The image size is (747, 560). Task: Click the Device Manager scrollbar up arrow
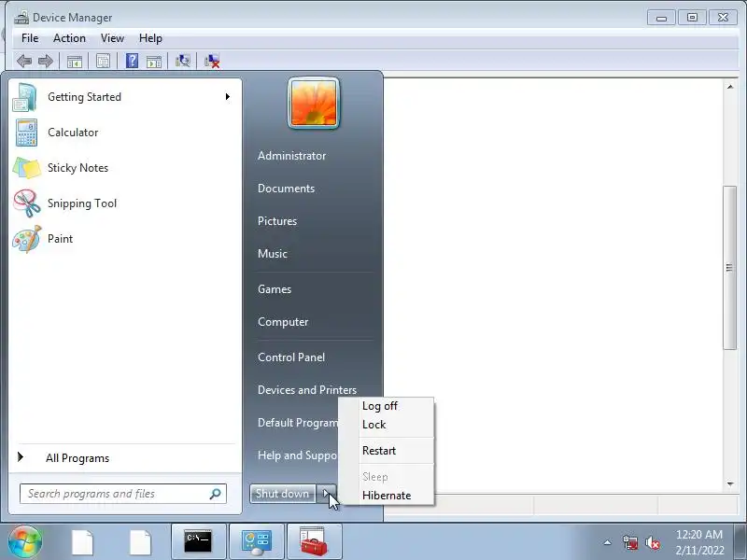[730, 87]
